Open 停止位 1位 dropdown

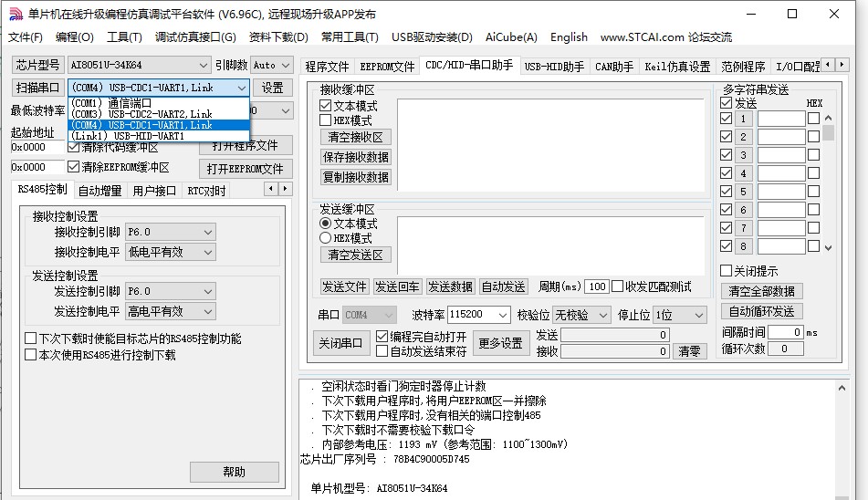(680, 315)
